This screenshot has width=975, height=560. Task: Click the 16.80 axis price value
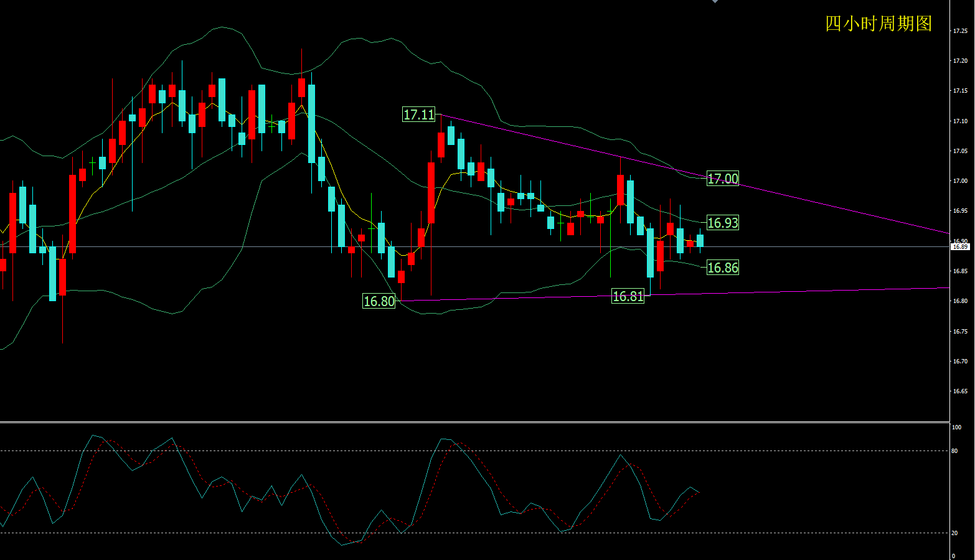(960, 301)
